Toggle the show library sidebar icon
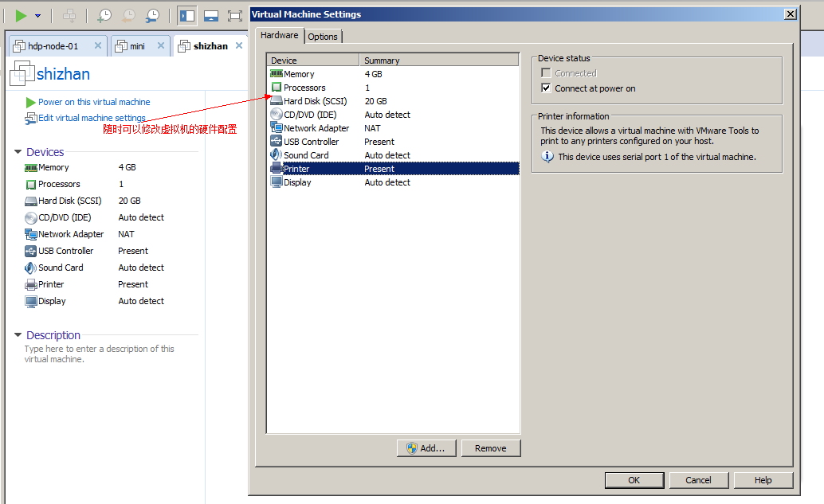The height and width of the screenshot is (504, 824). pos(187,16)
